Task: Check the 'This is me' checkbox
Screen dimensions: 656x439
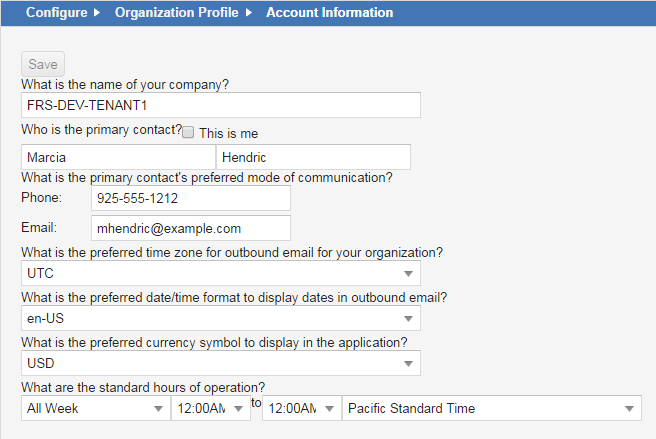Action: tap(188, 132)
